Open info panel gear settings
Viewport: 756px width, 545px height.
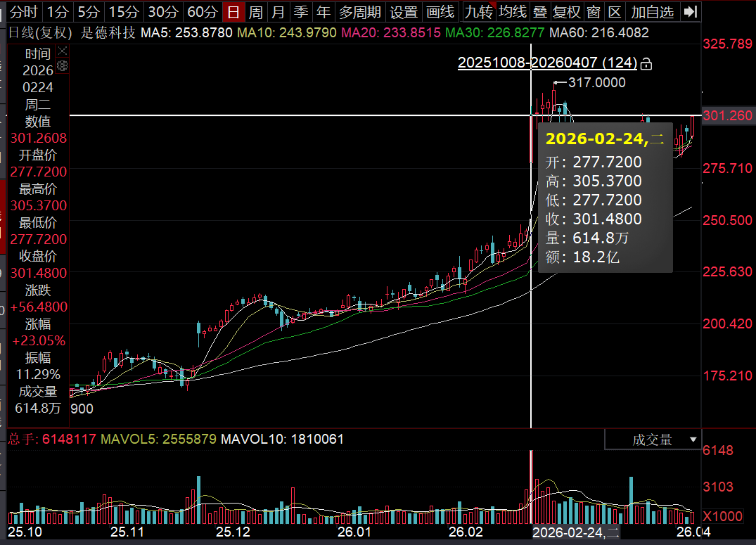coord(62,65)
